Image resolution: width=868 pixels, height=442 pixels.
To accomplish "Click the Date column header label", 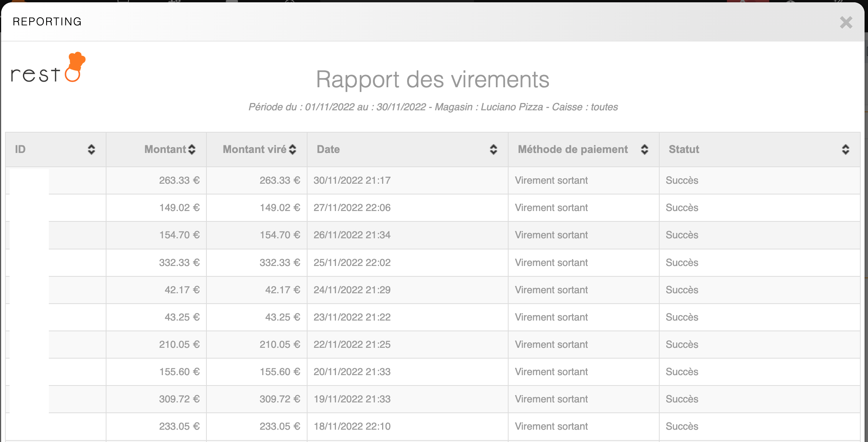I will coord(328,150).
